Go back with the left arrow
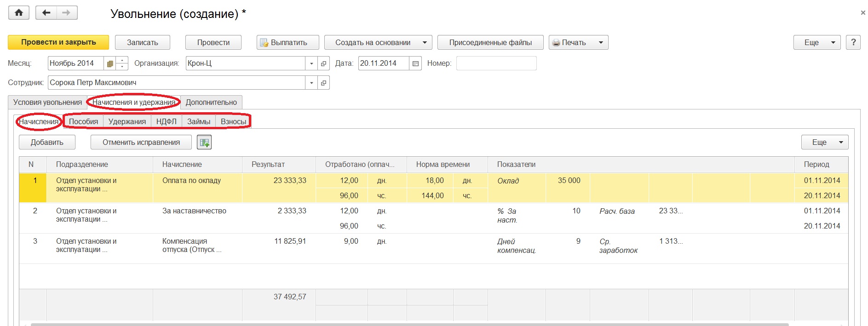Screen dimensions: 868x326 (46, 13)
